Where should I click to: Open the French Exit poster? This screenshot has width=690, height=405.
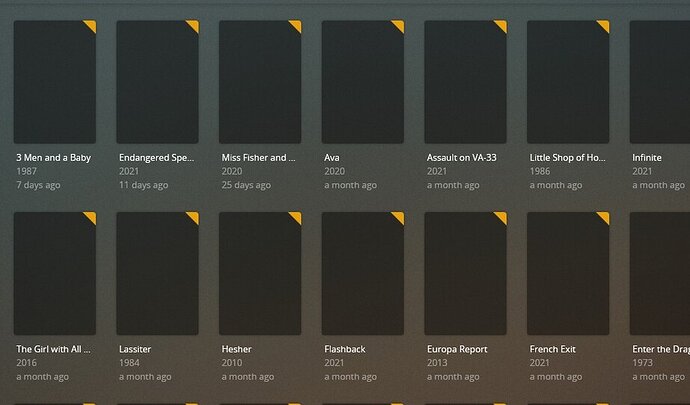point(568,273)
